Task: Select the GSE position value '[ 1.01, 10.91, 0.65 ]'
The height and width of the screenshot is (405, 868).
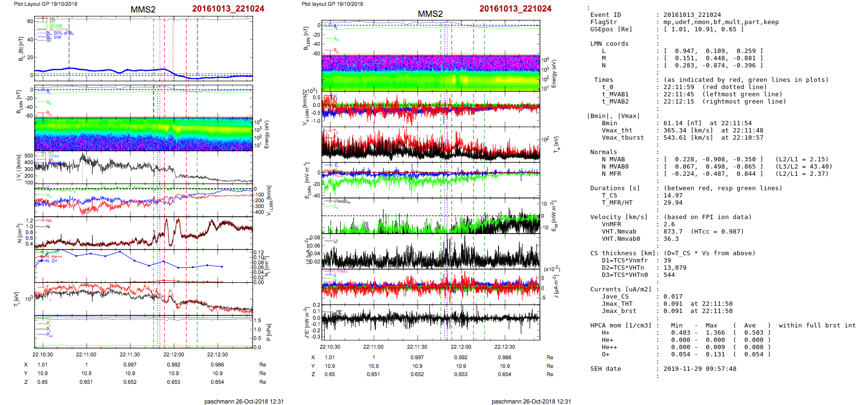Action: coord(703,29)
